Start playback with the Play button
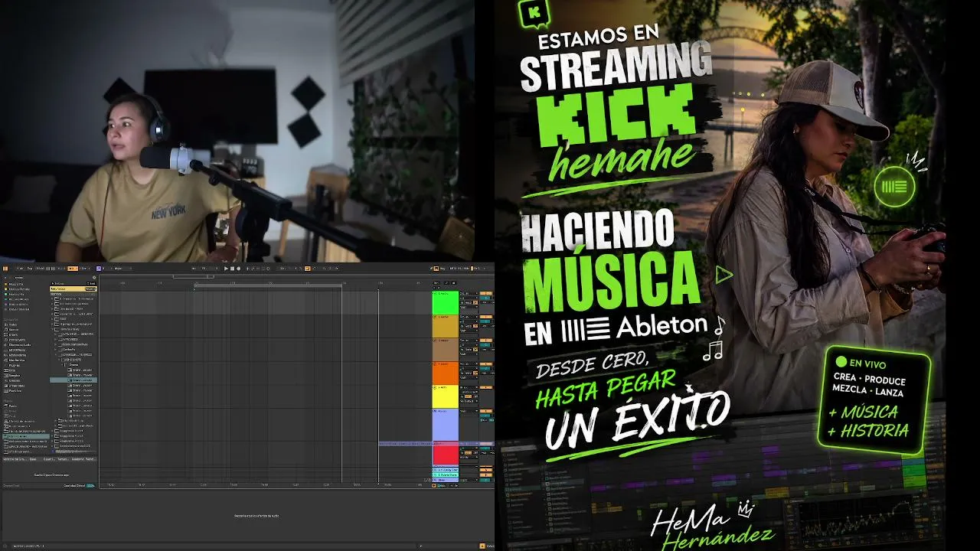 227,269
